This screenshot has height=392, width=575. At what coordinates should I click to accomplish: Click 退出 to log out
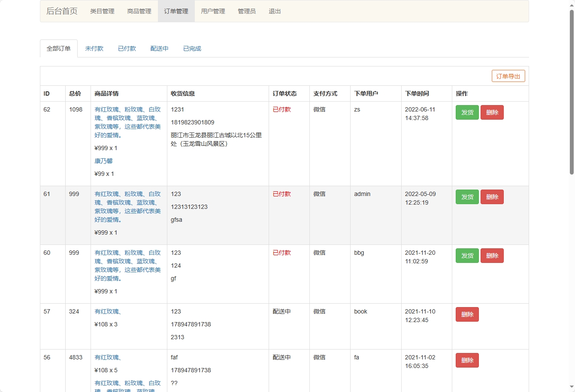click(275, 11)
